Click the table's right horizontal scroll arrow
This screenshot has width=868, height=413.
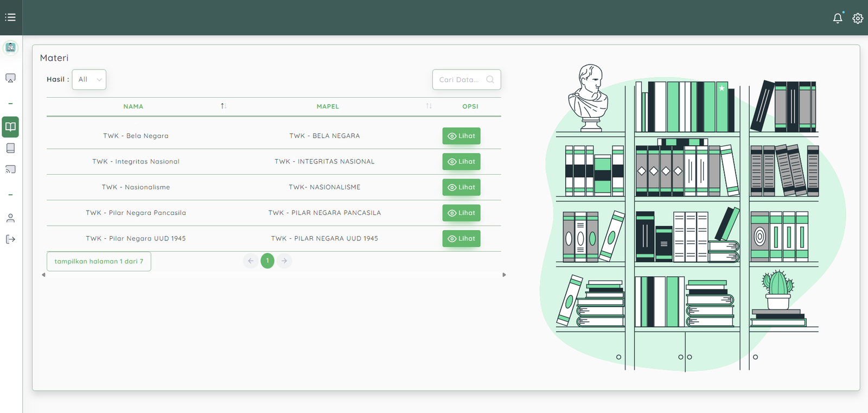tap(504, 275)
